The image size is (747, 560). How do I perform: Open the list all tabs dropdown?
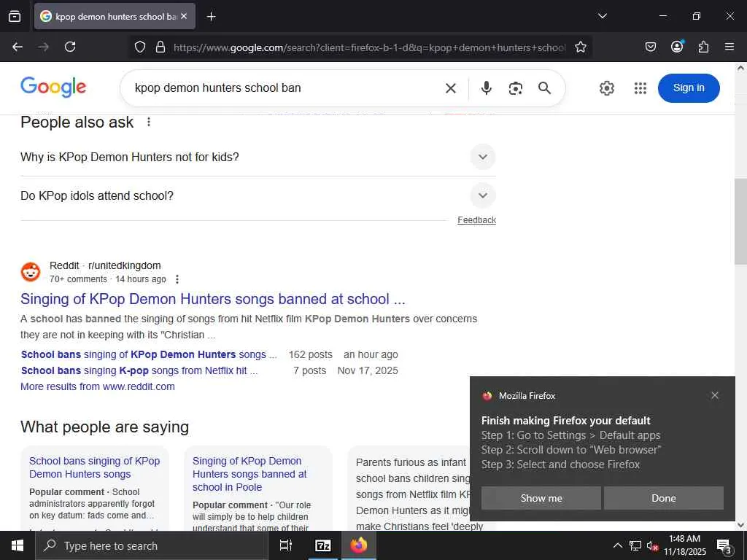click(x=602, y=16)
